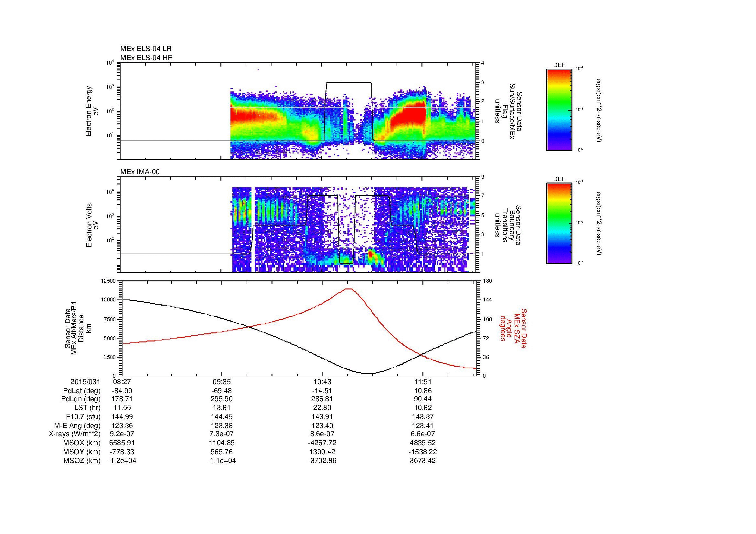The height and width of the screenshot is (534, 756).
Task: Click the 'LST (hr)' row label
Action: 87,408
